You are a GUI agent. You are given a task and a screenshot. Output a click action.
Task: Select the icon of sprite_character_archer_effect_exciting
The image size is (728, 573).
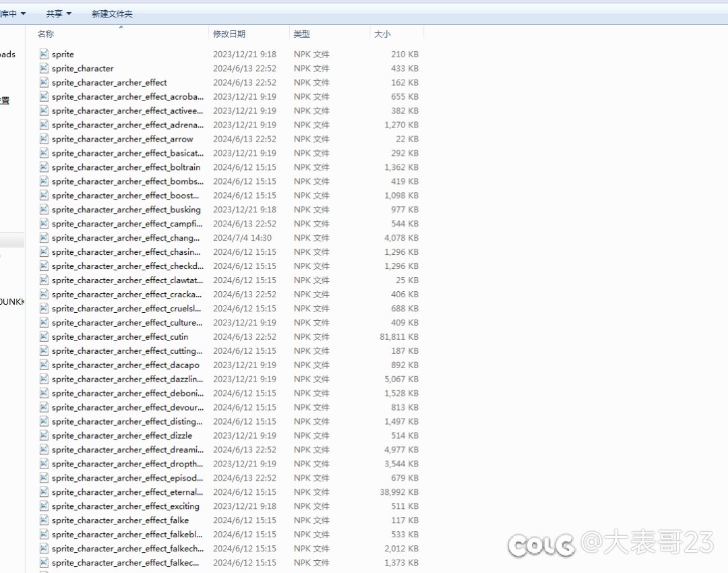pos(44,506)
